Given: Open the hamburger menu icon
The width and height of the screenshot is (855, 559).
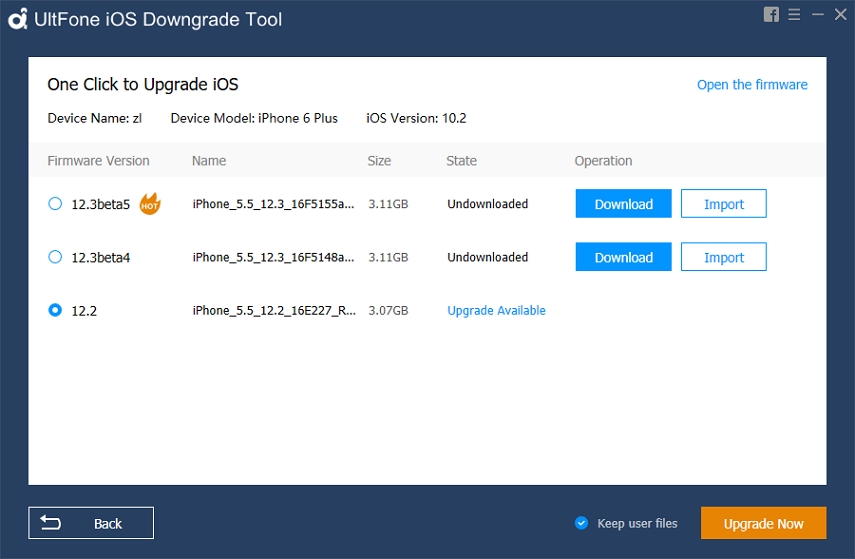Looking at the screenshot, I should coord(794,15).
